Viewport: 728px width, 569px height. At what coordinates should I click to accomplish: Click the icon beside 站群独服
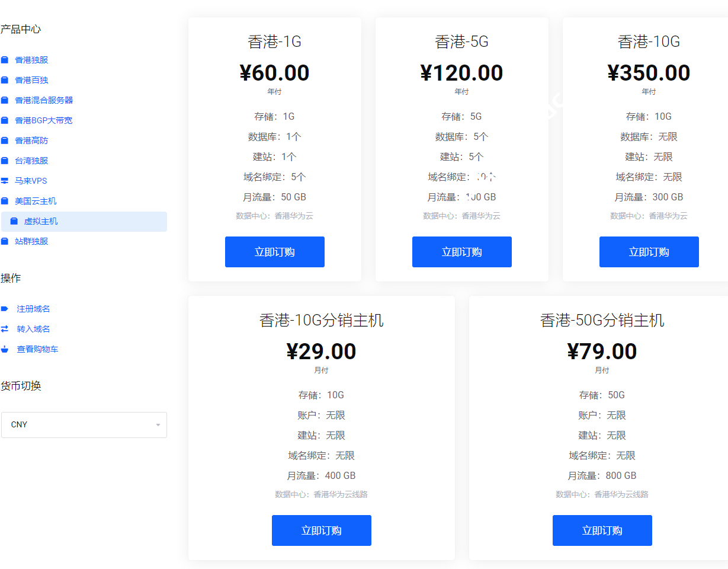coord(5,241)
